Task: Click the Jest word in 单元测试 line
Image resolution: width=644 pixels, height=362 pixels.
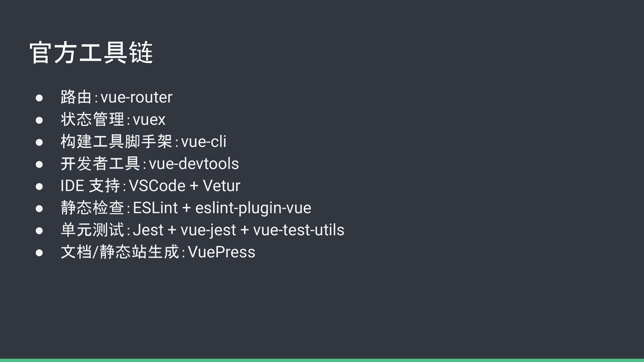Action: tap(148, 230)
